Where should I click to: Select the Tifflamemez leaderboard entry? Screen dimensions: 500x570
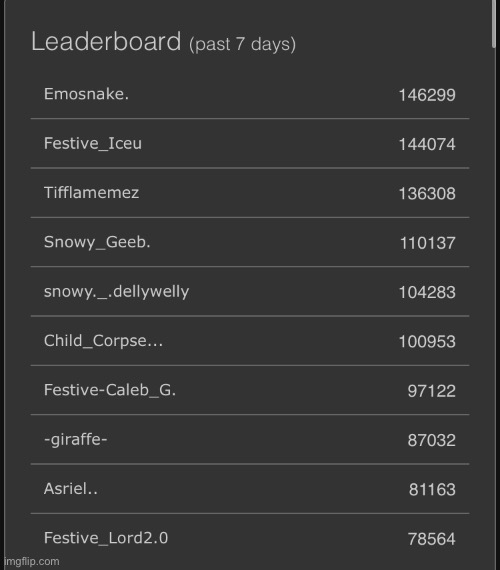(x=250, y=193)
